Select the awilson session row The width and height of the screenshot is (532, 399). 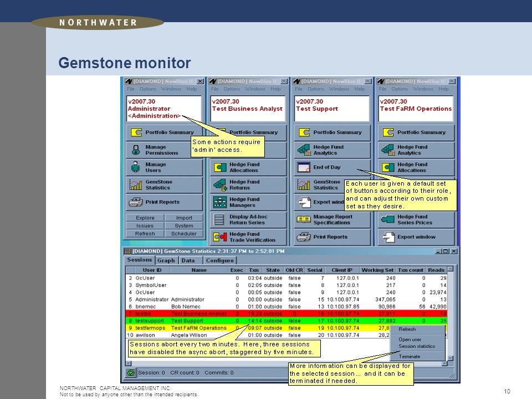click(x=258, y=335)
